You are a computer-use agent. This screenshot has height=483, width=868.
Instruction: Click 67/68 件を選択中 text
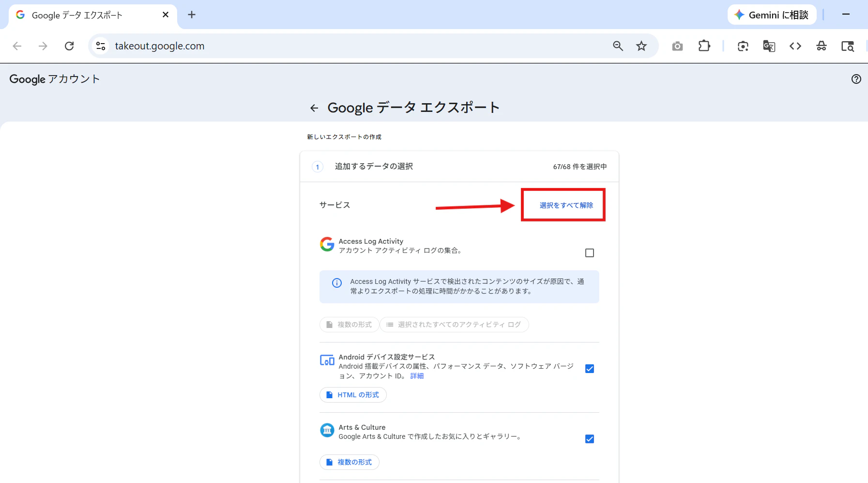pyautogui.click(x=580, y=167)
